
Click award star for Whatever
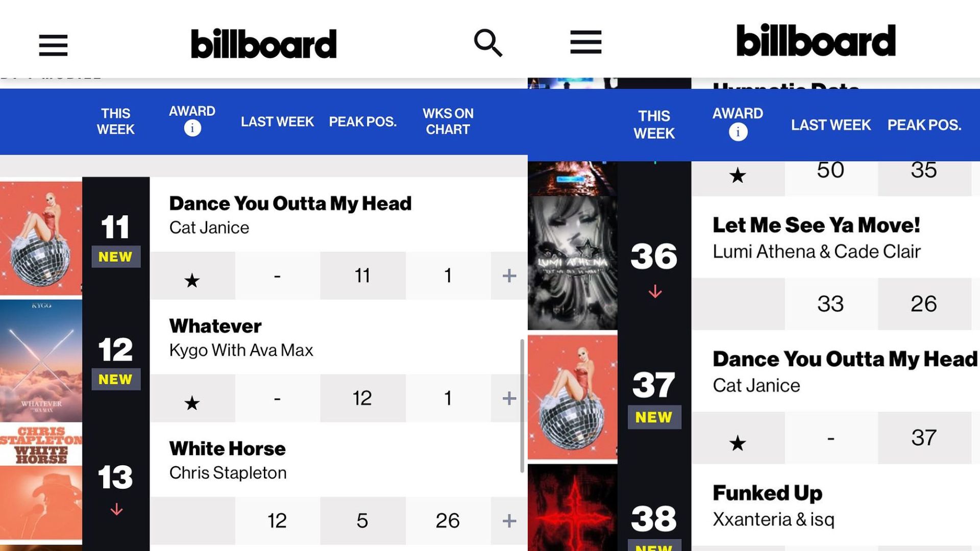pyautogui.click(x=192, y=403)
